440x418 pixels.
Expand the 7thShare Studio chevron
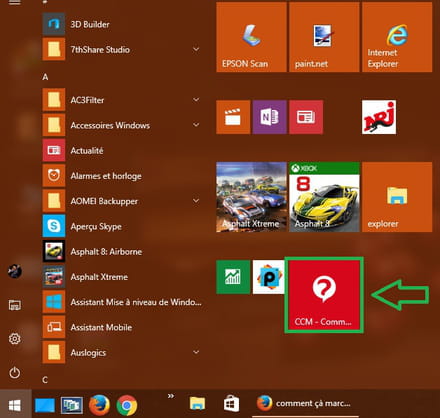(x=196, y=49)
